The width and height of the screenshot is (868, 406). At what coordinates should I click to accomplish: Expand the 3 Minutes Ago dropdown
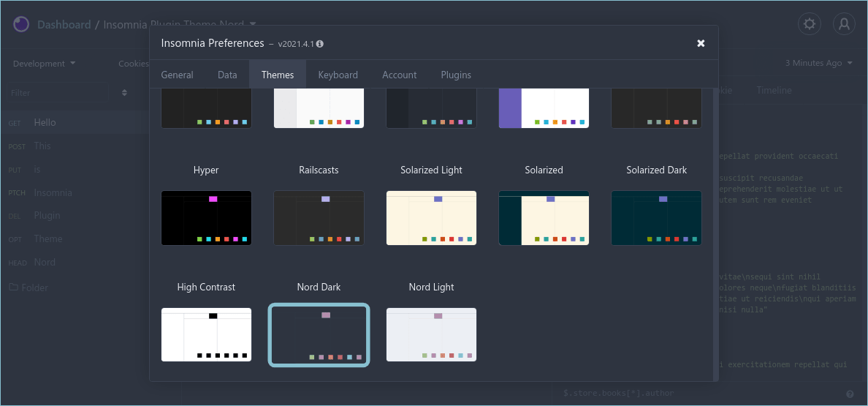point(819,63)
